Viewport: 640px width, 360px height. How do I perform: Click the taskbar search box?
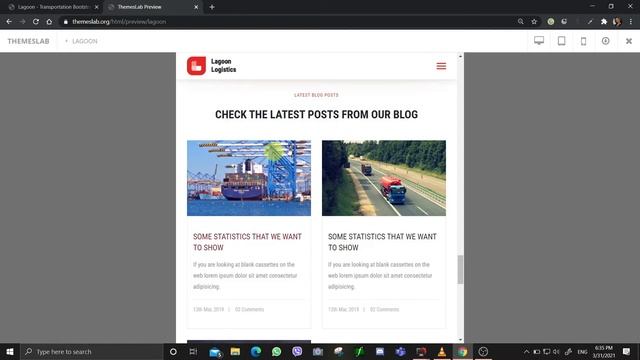pos(92,351)
